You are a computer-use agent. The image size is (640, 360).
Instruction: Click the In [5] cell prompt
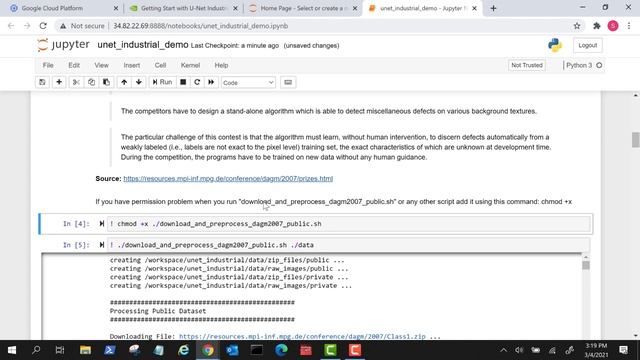pos(76,245)
